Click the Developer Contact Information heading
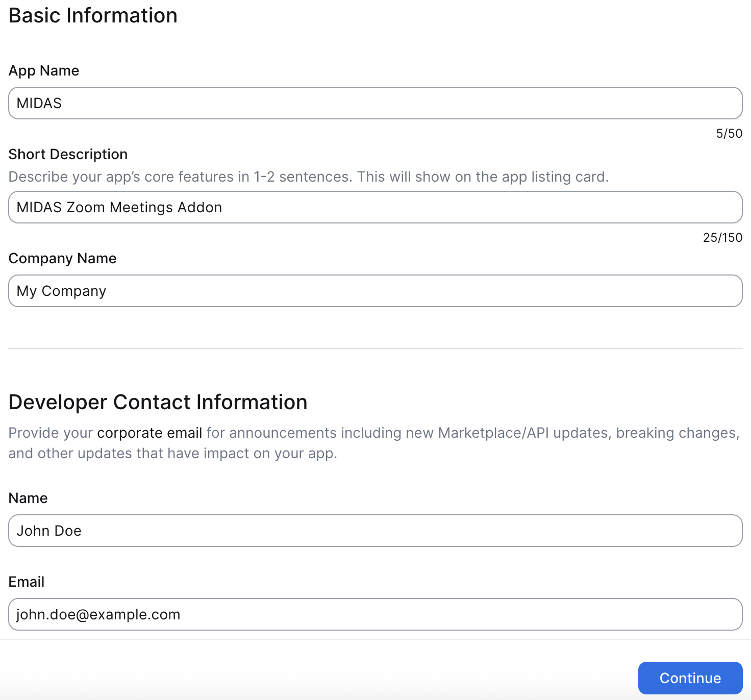Screen dimensions: 751x700 click(158, 402)
